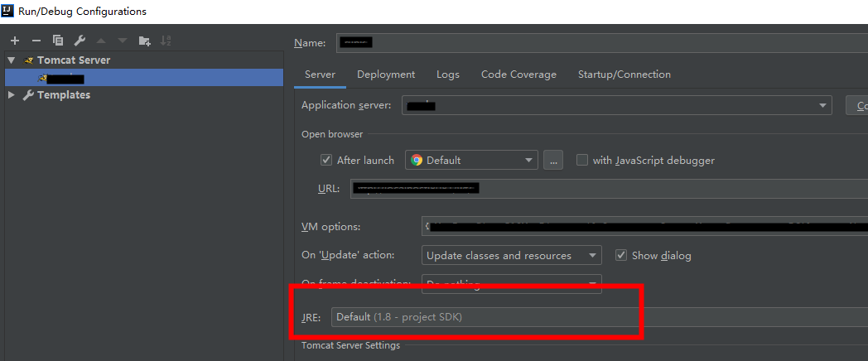This screenshot has height=361, width=868.
Task: Click the wrench icon next to Templates
Action: 28,94
